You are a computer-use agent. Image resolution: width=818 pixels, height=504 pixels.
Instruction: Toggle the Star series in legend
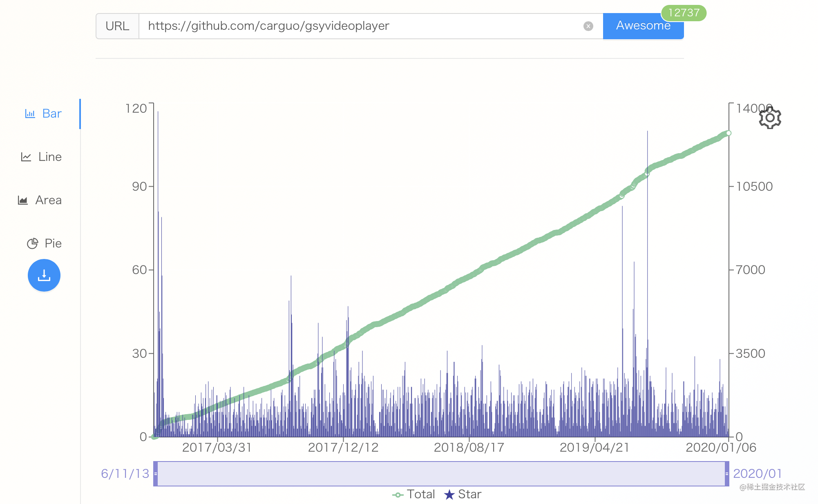pyautogui.click(x=463, y=495)
